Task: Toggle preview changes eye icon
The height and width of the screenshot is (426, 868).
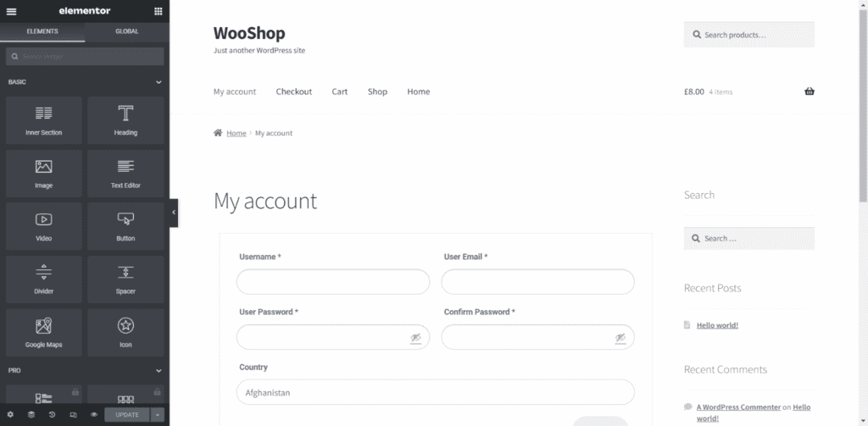Action: [x=94, y=414]
